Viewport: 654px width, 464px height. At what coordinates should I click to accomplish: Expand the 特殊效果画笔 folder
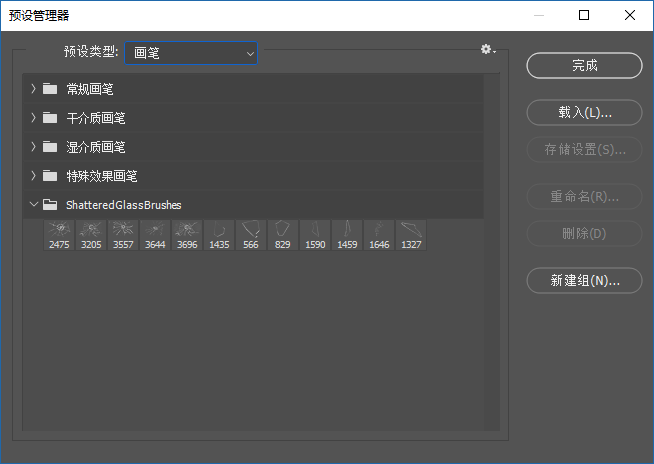click(x=33, y=176)
